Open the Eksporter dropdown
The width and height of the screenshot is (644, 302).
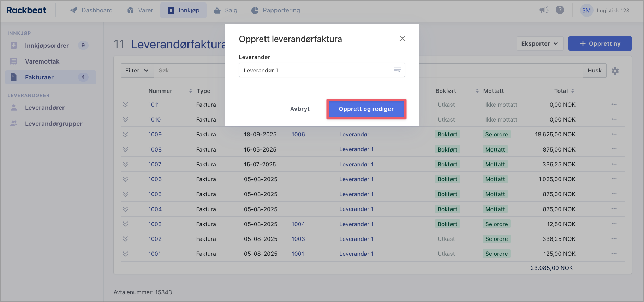pyautogui.click(x=539, y=43)
